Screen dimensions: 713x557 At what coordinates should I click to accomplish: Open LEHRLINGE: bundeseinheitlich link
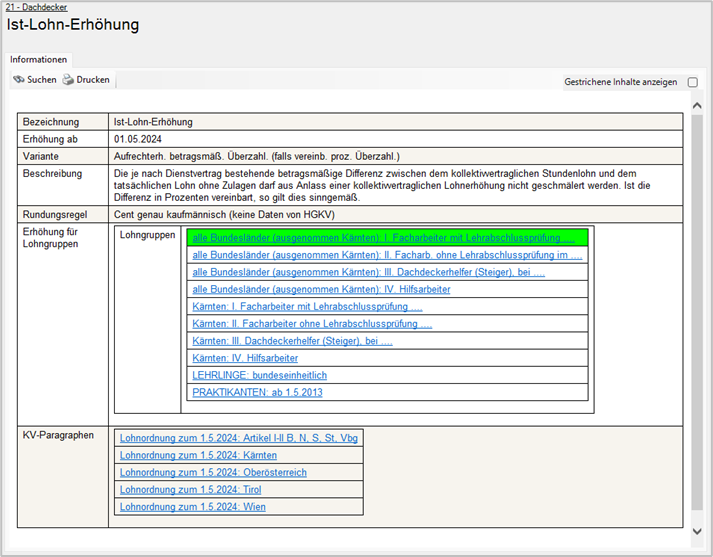pos(259,375)
